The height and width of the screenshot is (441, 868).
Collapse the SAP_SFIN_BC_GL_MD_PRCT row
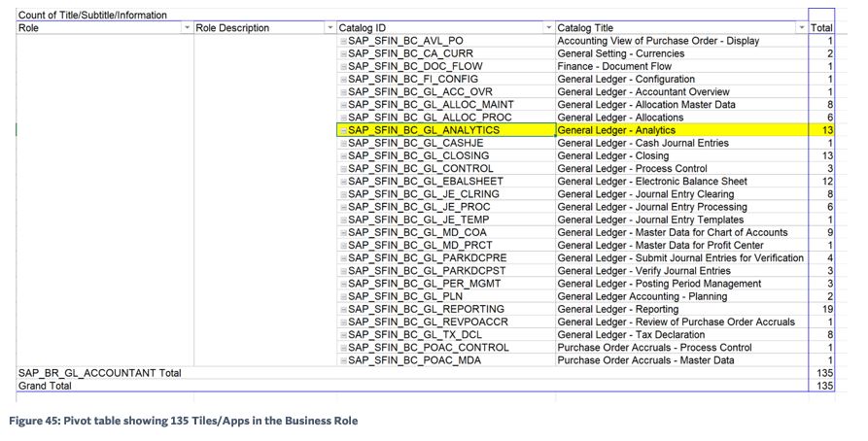(343, 245)
